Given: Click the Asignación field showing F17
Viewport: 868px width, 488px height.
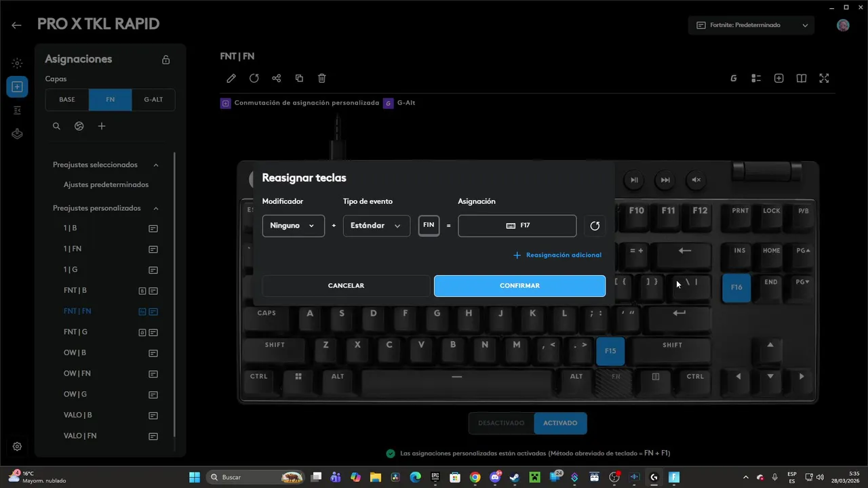Looking at the screenshot, I should 517,226.
